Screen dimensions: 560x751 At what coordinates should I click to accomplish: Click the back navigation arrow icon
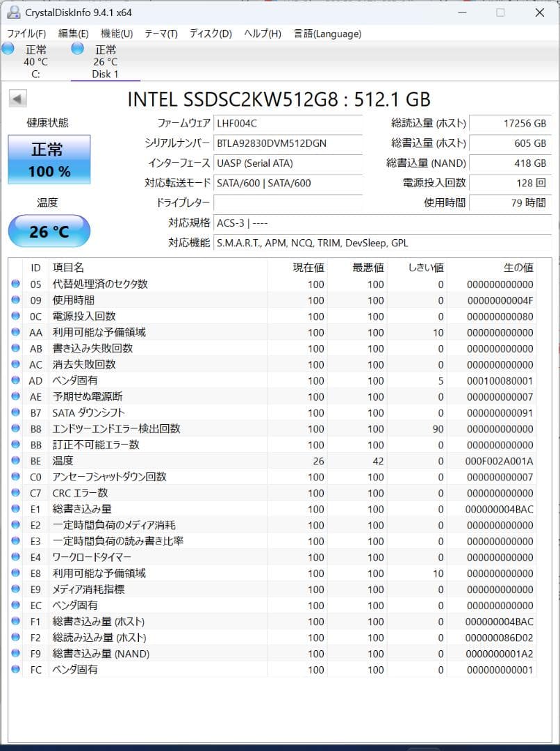[18, 97]
